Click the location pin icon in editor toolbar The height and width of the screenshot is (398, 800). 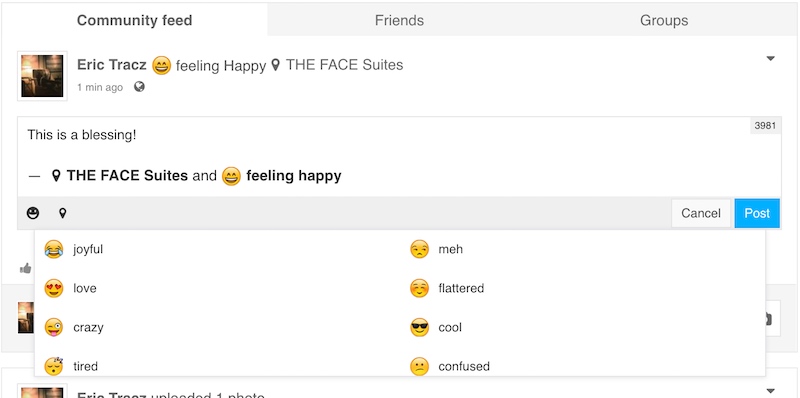(x=62, y=213)
